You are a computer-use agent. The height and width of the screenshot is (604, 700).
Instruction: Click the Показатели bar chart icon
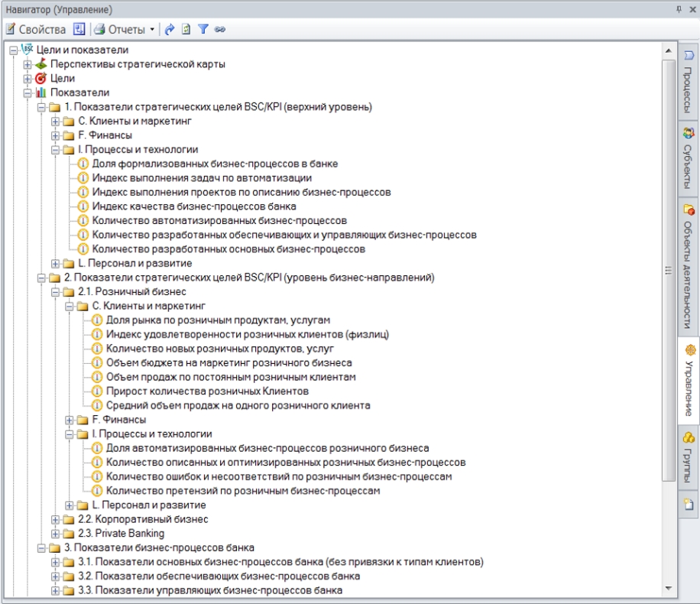click(x=41, y=93)
